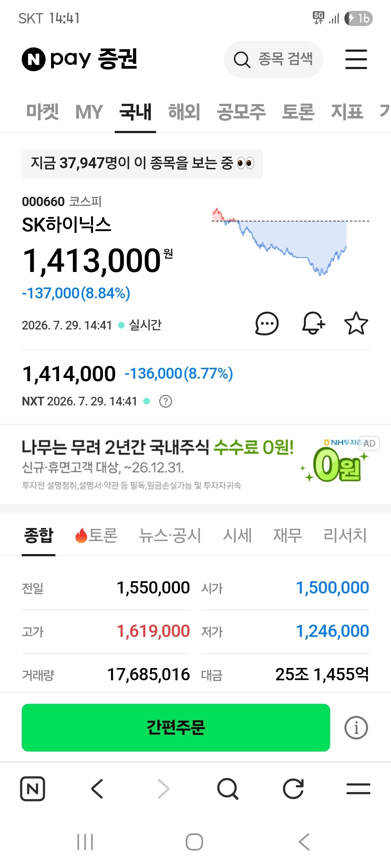Navigate back with browser back arrow
This screenshot has height=868, width=391.
click(97, 788)
